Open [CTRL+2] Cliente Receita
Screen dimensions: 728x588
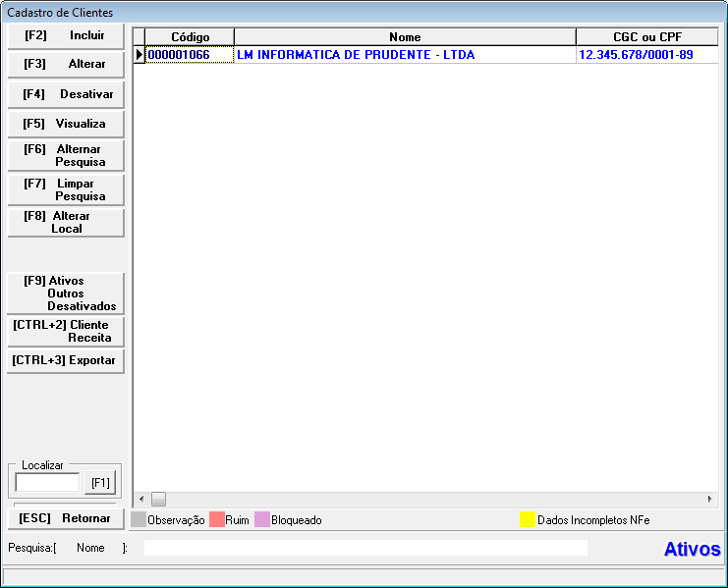coord(65,331)
